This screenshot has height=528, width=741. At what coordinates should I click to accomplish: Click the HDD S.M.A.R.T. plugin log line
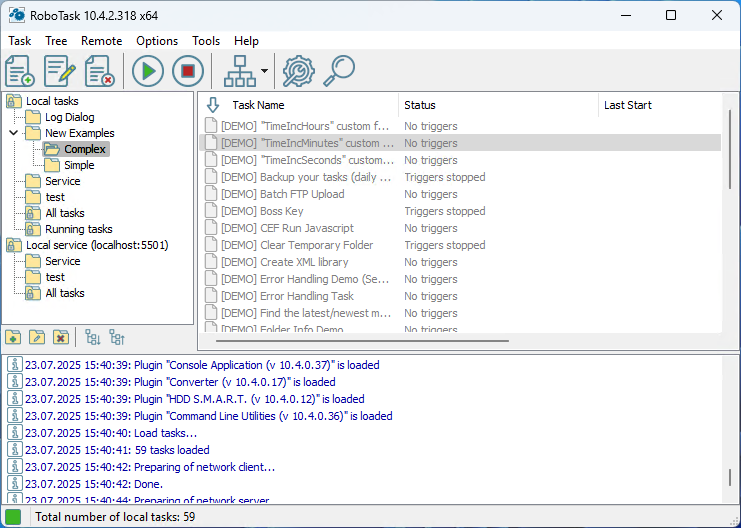(195, 399)
